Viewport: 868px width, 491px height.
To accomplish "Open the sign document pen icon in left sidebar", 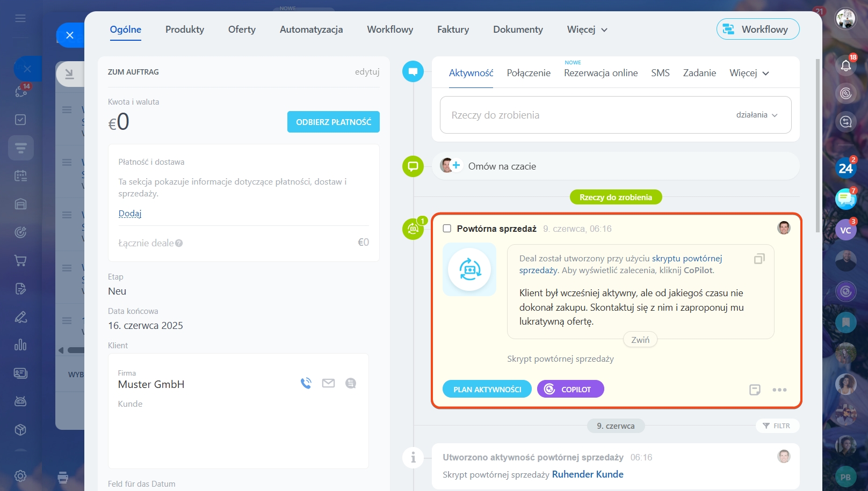I will point(20,317).
